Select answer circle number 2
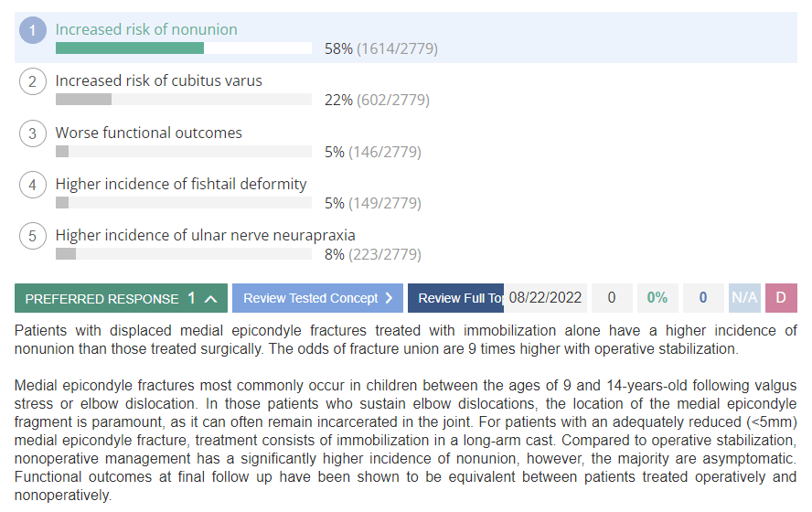812x512 pixels. (x=33, y=81)
